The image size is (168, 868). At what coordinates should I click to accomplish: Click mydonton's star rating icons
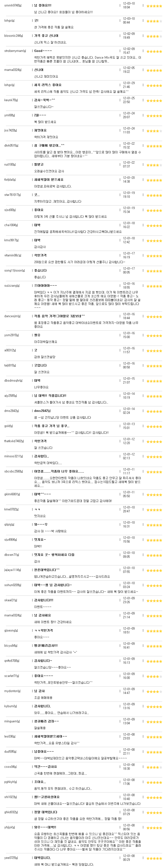click(154, 691)
